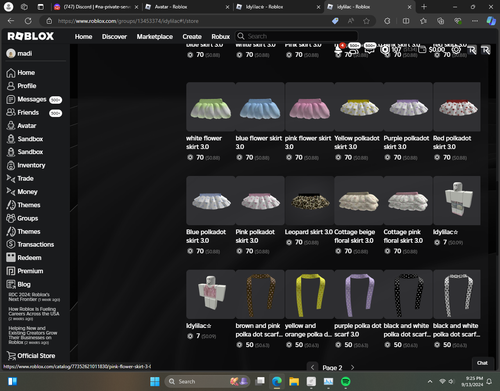Click the Red polkadot skirt thumbnail
The height and width of the screenshot is (391, 500).
click(x=457, y=107)
